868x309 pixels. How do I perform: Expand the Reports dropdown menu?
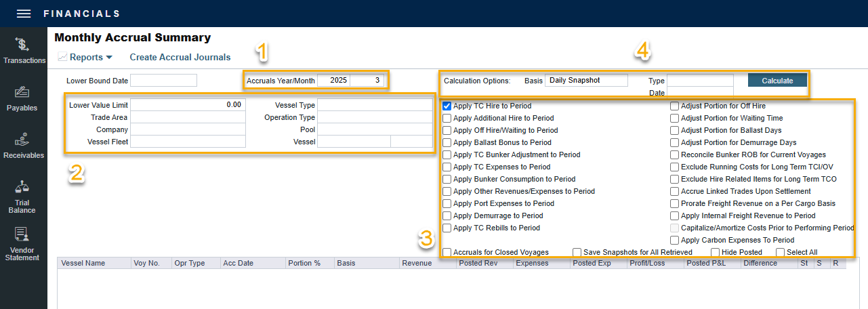coord(109,58)
